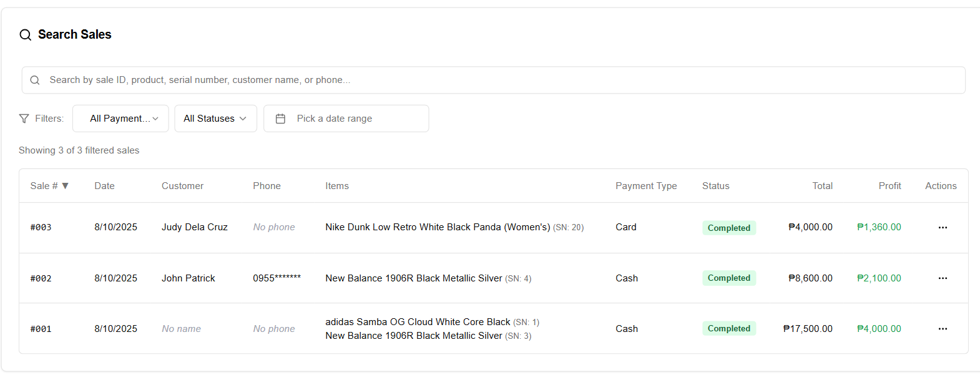Open actions menu for sale #003

coord(943,228)
